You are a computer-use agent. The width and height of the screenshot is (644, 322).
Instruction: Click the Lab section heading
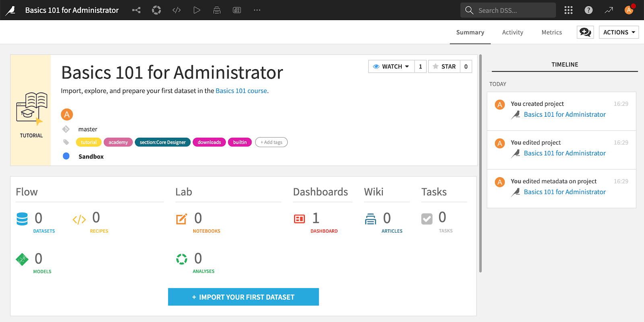(x=184, y=192)
